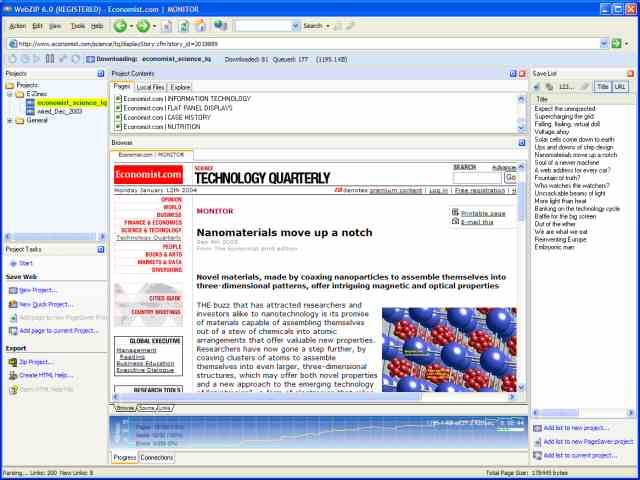Screen dimensions: 640x480
Task: Click Add list to new project link
Action: tap(576, 428)
